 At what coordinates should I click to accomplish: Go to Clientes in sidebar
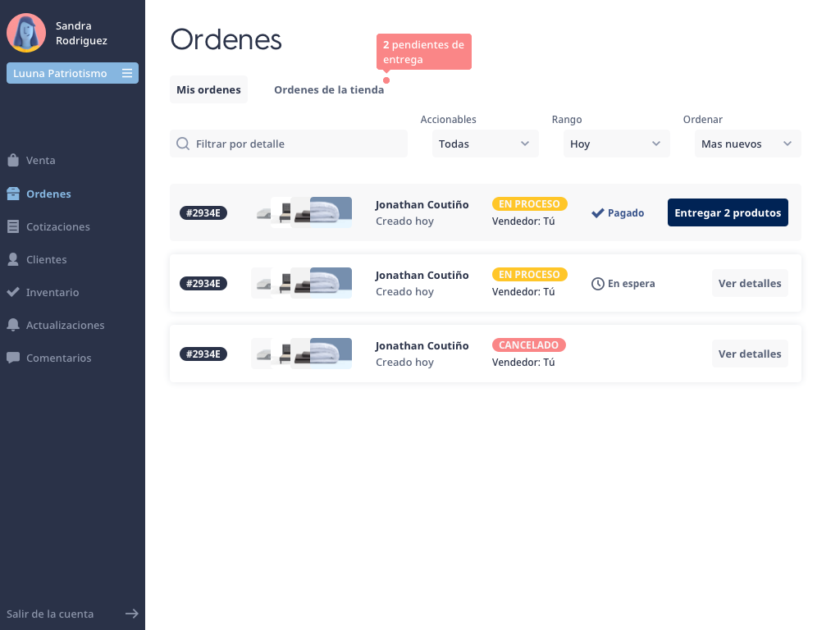coord(47,259)
